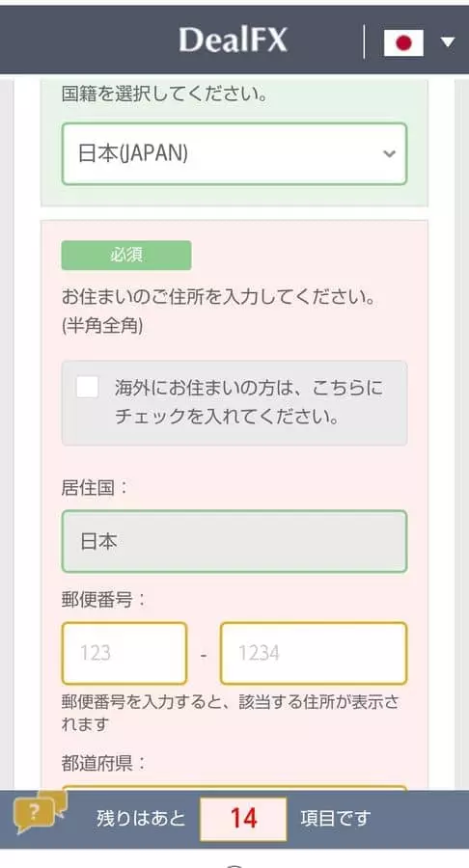Viewport: 469px width, 868px height.
Task: Check the 海外にお住まいの方 checkbox
Action: click(x=88, y=387)
